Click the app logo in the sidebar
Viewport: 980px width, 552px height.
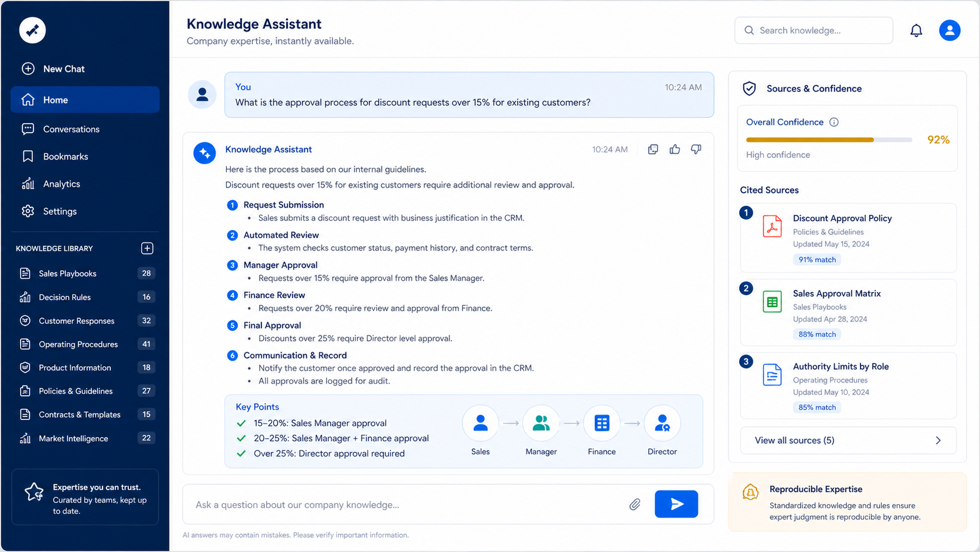pos(32,30)
